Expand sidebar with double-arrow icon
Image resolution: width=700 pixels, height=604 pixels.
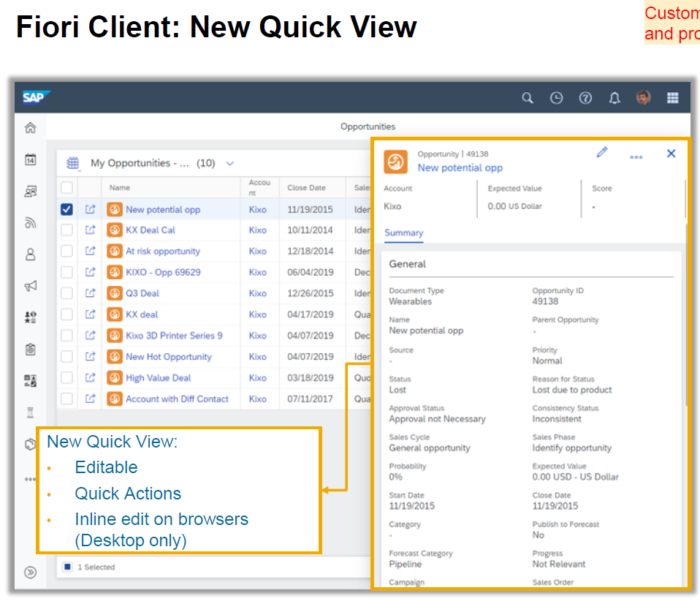[31, 573]
